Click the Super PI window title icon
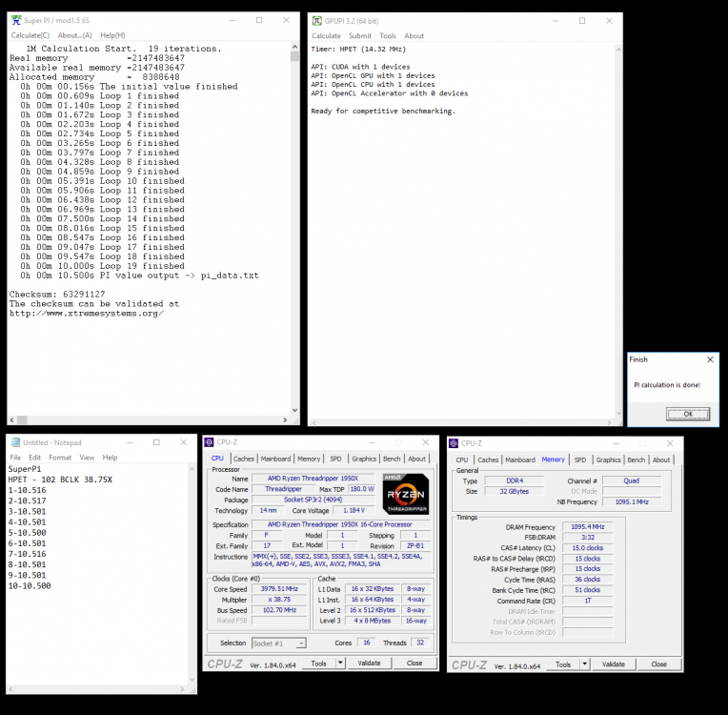Screen dimensions: 728x715 point(16,20)
